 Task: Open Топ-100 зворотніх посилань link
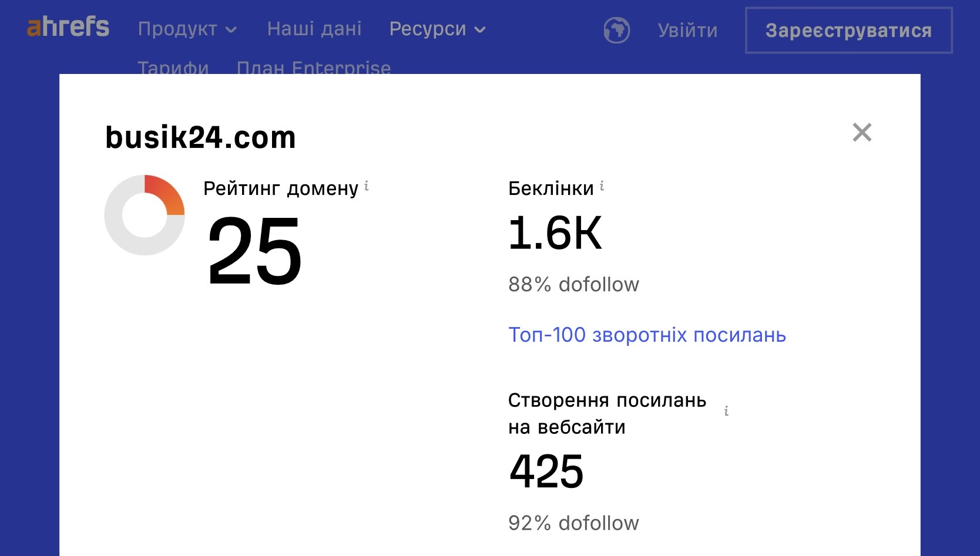647,335
